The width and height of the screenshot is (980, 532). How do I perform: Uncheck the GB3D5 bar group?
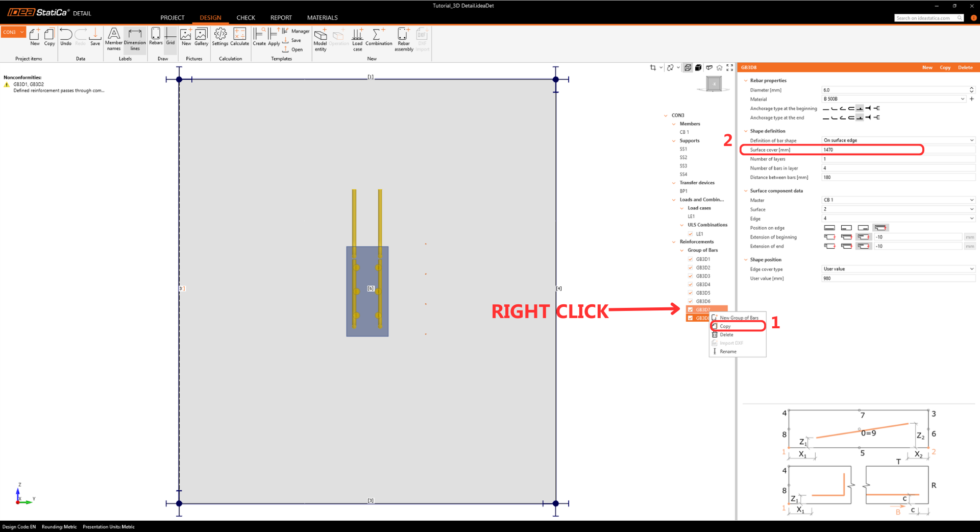point(690,293)
